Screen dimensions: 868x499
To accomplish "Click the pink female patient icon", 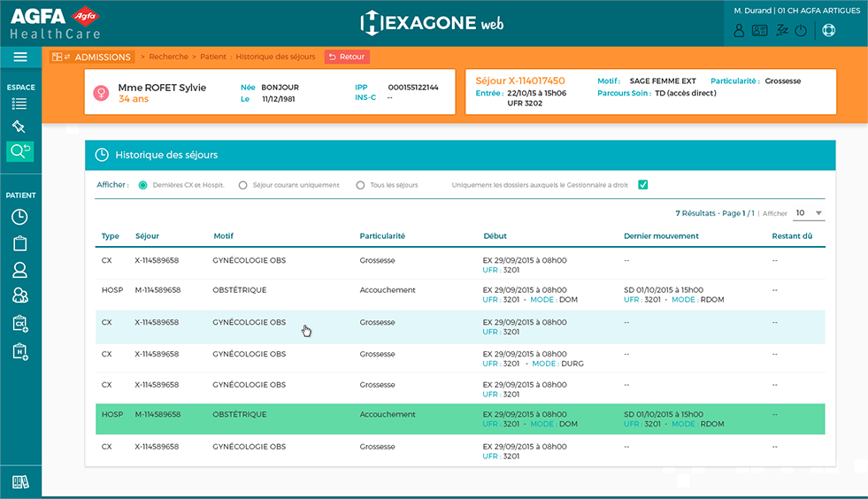I will tap(101, 93).
